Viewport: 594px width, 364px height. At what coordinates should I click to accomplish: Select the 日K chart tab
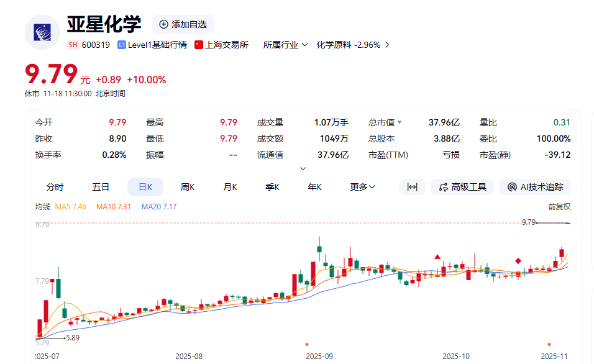(145, 187)
